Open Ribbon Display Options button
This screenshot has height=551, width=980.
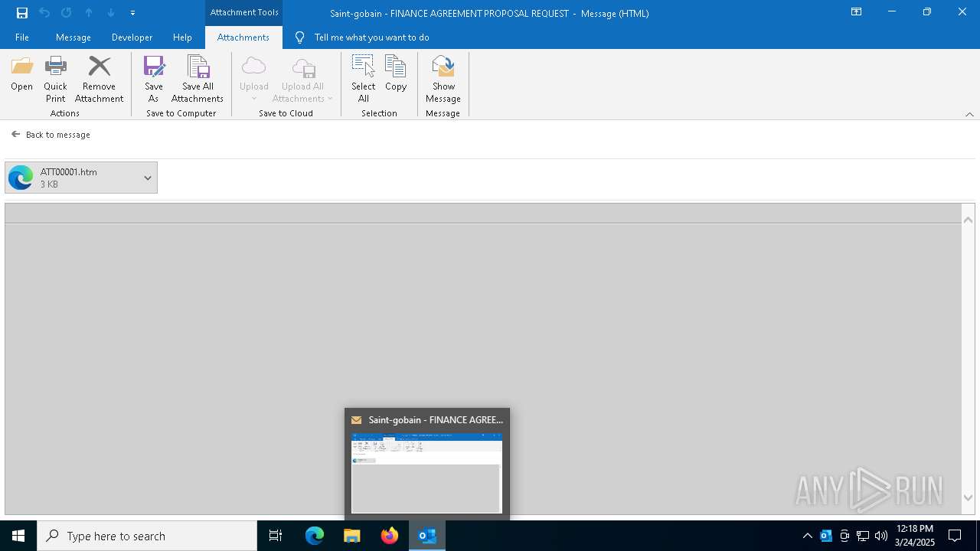[857, 12]
